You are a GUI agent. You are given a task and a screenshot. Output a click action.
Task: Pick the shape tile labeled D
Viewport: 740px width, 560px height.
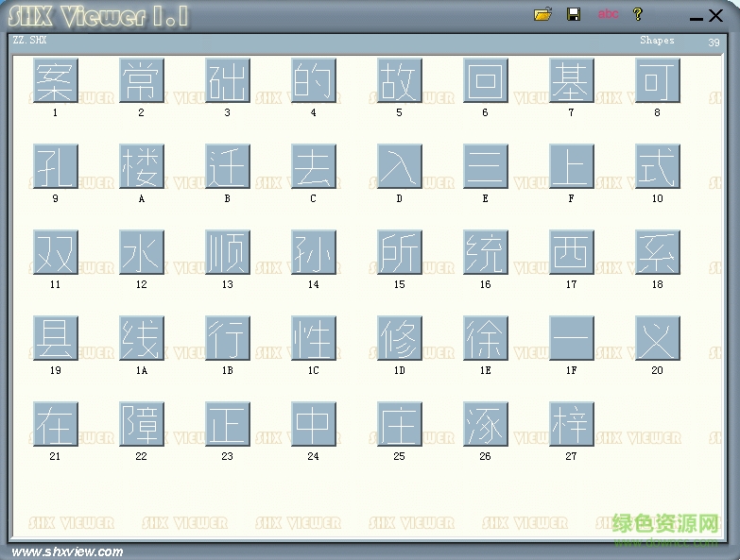399,167
